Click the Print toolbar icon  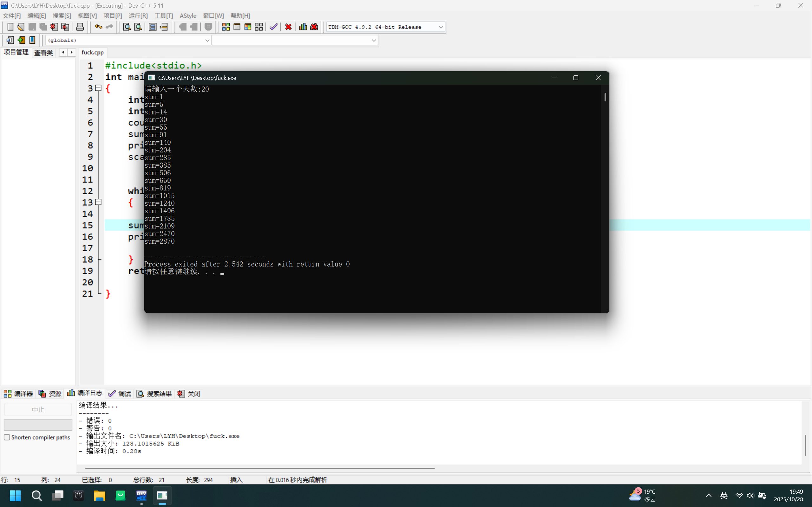pos(80,27)
